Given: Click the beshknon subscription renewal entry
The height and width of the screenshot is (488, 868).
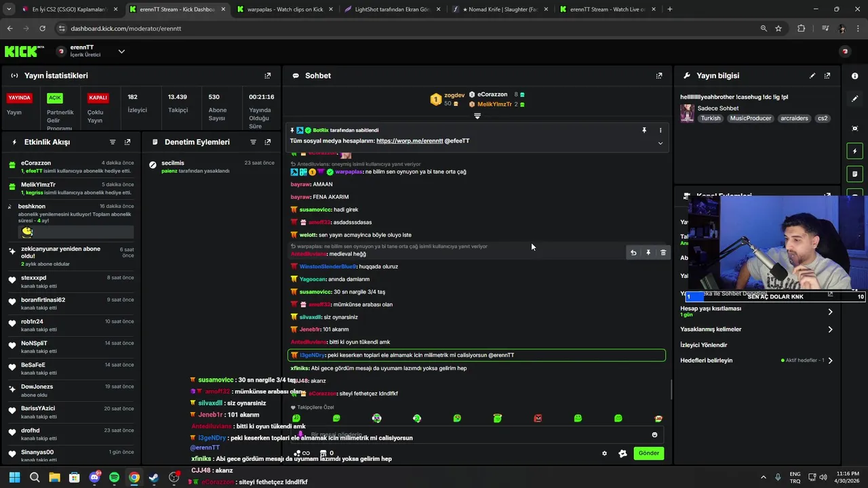Looking at the screenshot, I should tap(71, 221).
